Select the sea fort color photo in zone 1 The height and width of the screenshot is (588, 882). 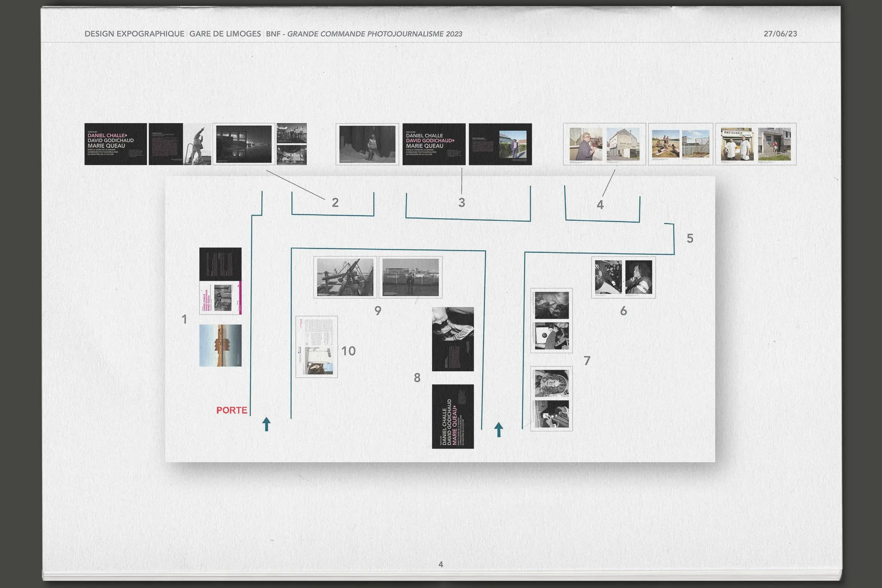(x=220, y=345)
